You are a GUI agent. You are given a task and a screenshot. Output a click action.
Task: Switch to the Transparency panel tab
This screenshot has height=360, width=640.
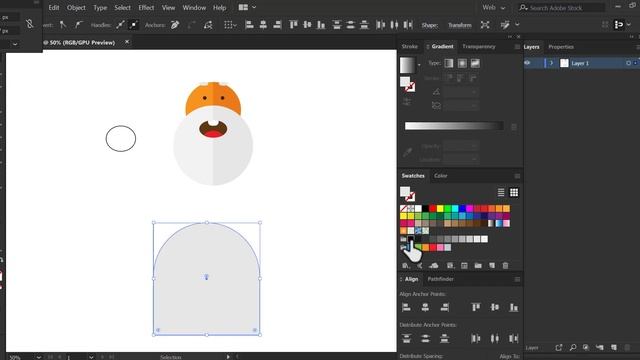click(x=479, y=47)
